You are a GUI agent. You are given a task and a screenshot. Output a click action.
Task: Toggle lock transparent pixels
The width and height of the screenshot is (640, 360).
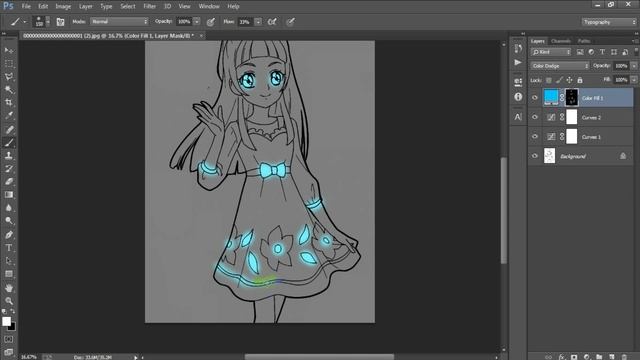(x=549, y=80)
